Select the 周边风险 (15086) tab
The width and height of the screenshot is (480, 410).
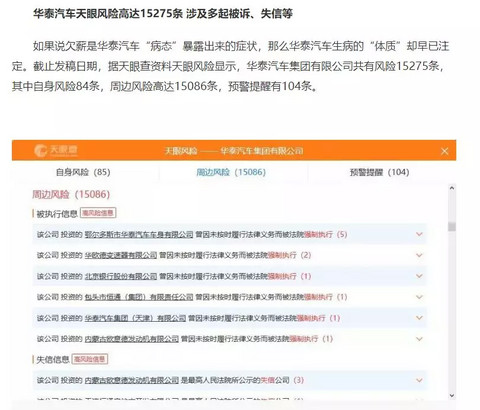point(231,172)
